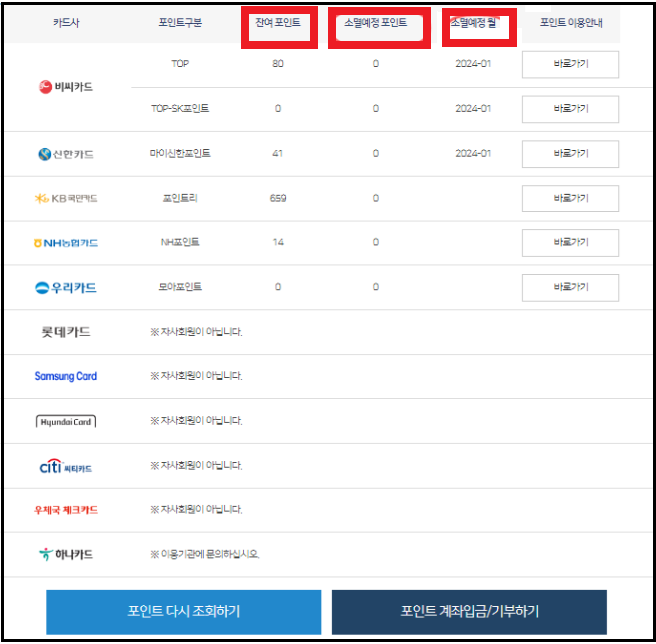656x644 pixels.
Task: Select the TOP-SK포인트 cell
Action: point(180,108)
